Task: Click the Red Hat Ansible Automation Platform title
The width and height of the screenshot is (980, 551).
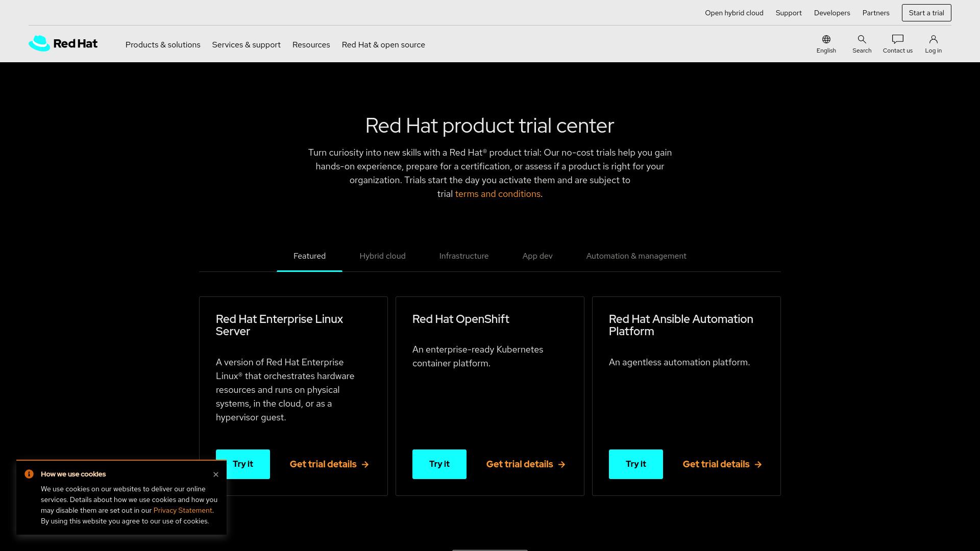Action: click(680, 325)
